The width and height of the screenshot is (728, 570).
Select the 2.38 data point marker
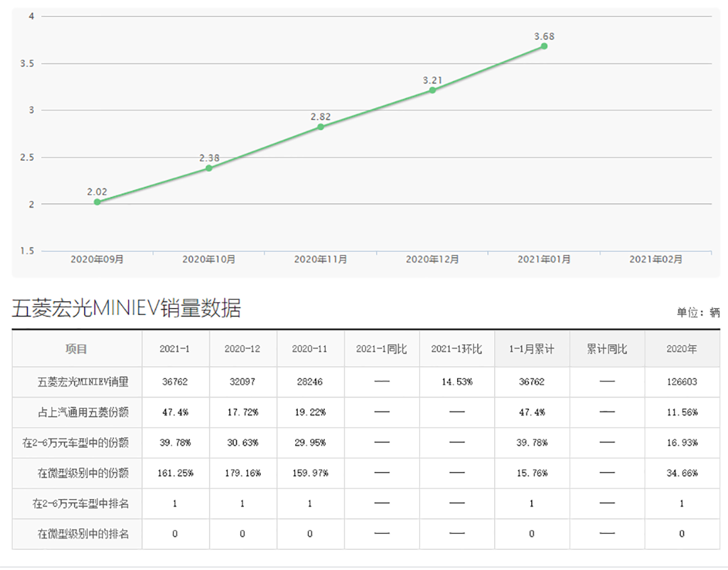(209, 168)
